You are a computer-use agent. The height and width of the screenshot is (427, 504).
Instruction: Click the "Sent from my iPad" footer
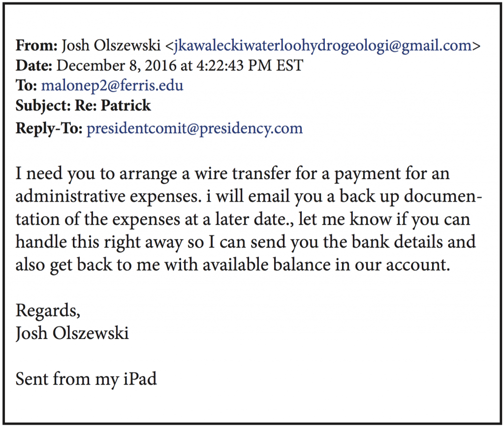[86, 379]
